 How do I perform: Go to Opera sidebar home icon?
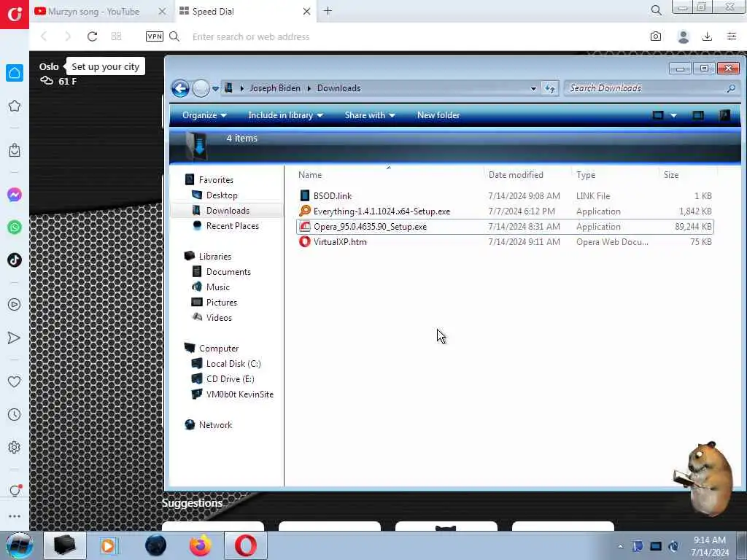(15, 73)
